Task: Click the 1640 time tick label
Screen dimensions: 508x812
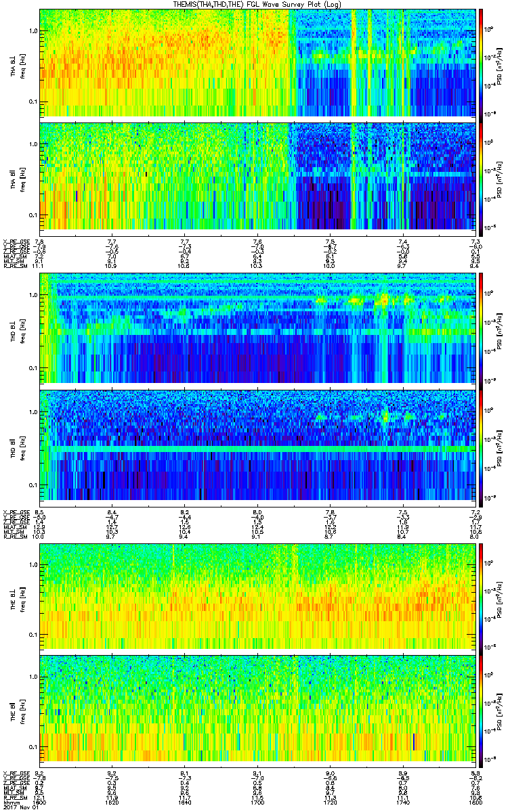Action: (x=184, y=803)
